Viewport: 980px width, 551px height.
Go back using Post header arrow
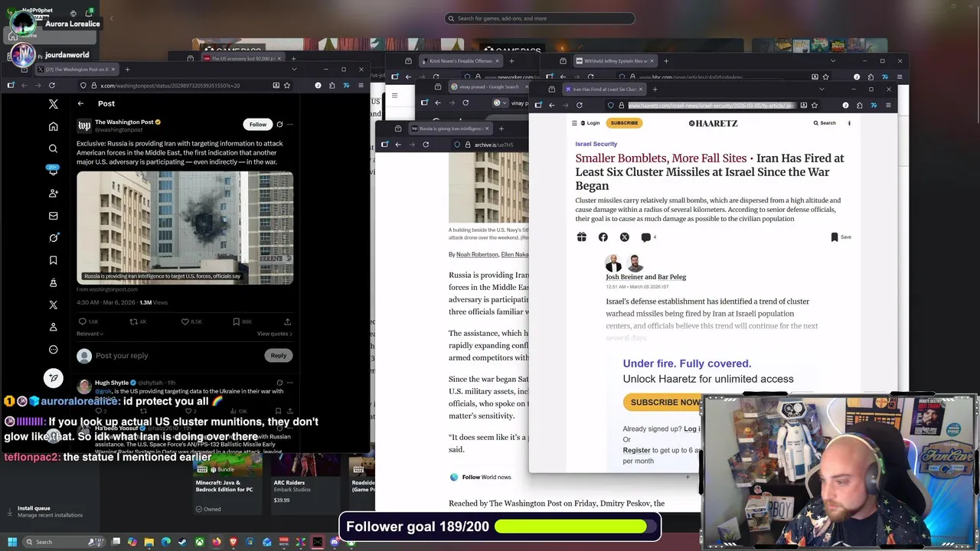click(80, 103)
